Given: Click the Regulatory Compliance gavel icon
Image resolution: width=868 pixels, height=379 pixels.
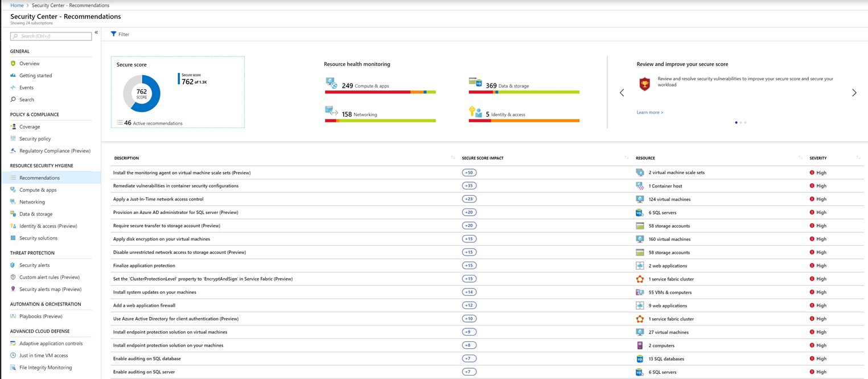Looking at the screenshot, I should click(x=13, y=150).
